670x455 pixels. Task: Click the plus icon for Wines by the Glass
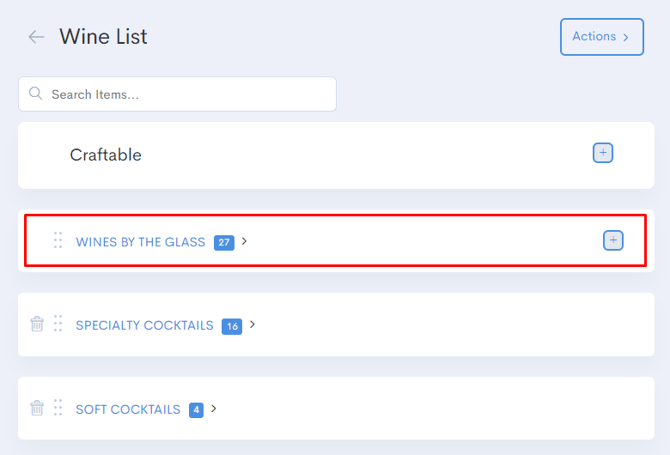click(x=613, y=240)
